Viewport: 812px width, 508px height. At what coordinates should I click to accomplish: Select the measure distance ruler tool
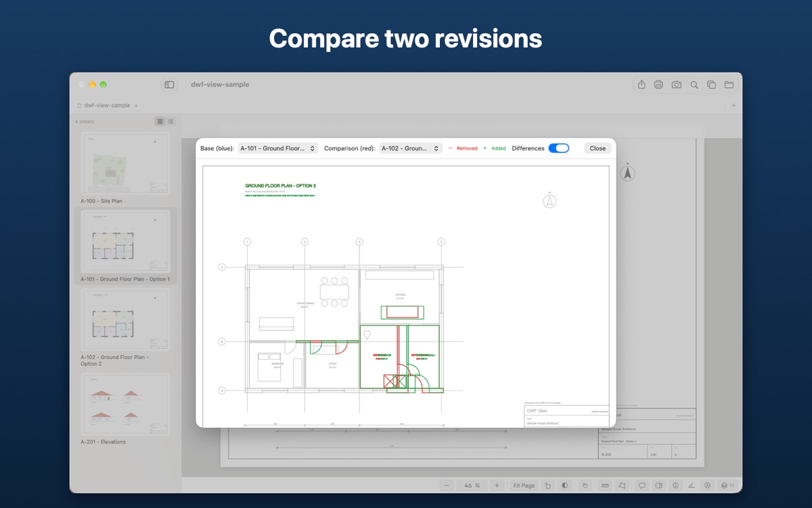tap(605, 485)
